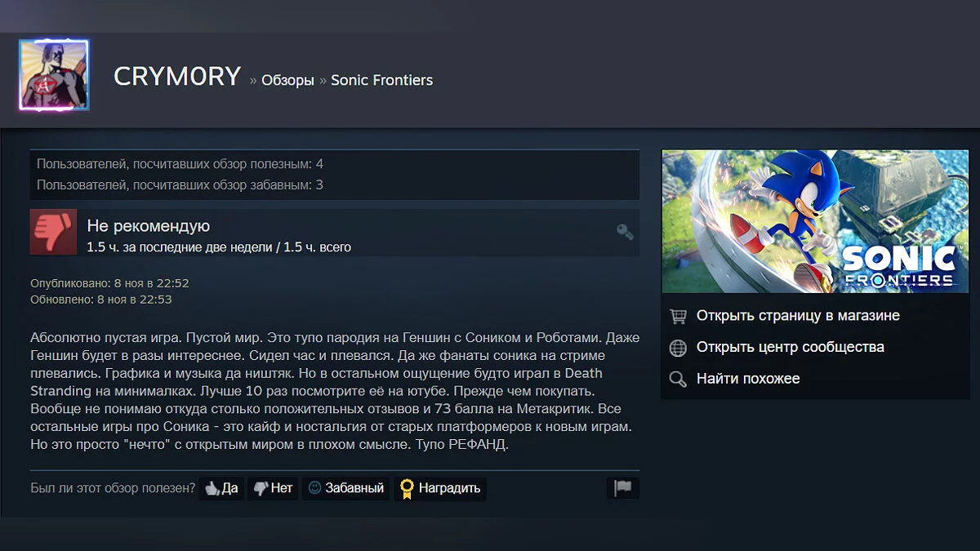Image resolution: width=980 pixels, height=551 pixels.
Task: Click Открыть страницу в магазине
Action: 798,315
